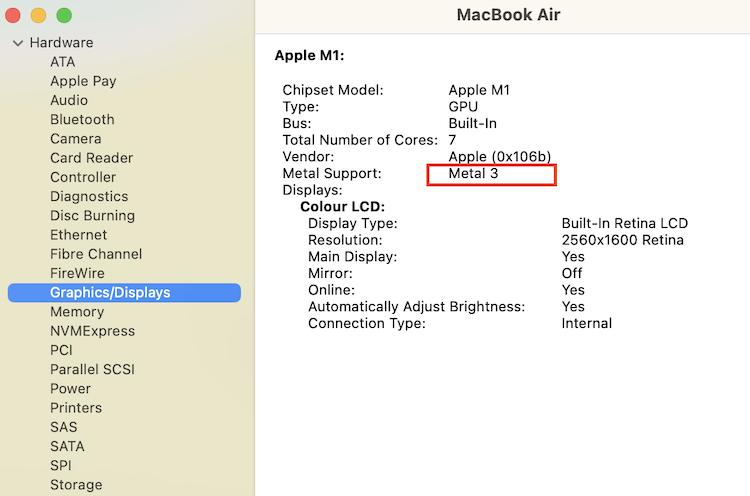Image resolution: width=750 pixels, height=496 pixels.
Task: Collapse the Hardware section chevron
Action: coord(18,43)
